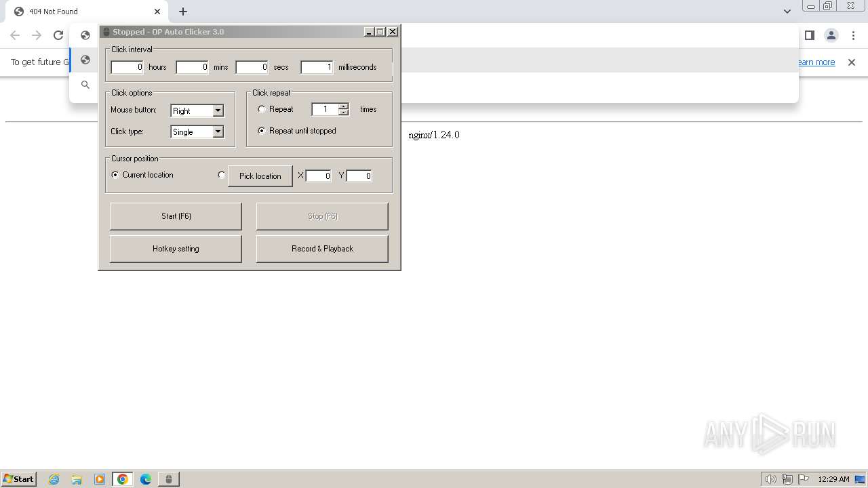Screen dimensions: 868x488
Task: Focus the hours interval field
Action: 127,67
